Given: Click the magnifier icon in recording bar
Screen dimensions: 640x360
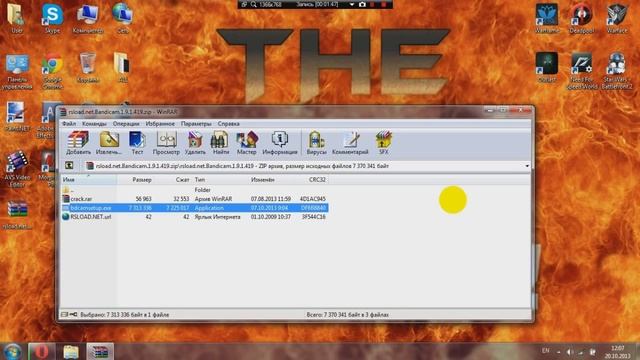Looking at the screenshot, I should click(253, 4).
